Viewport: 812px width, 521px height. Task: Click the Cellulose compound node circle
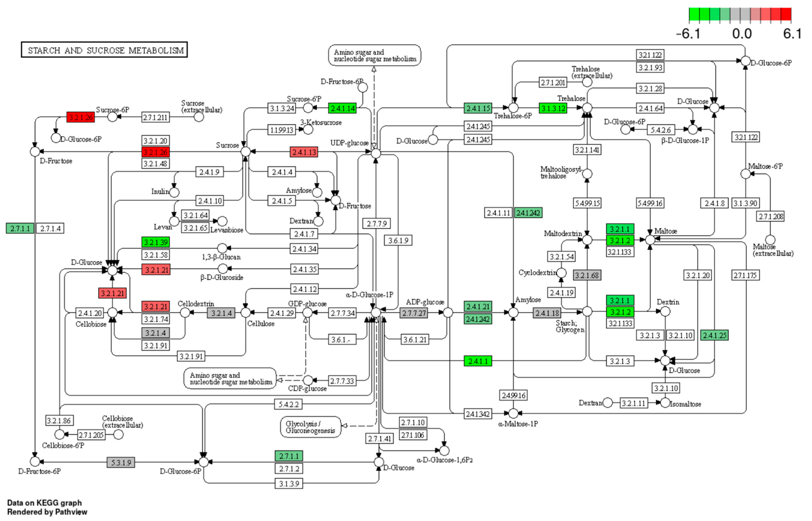click(x=245, y=313)
